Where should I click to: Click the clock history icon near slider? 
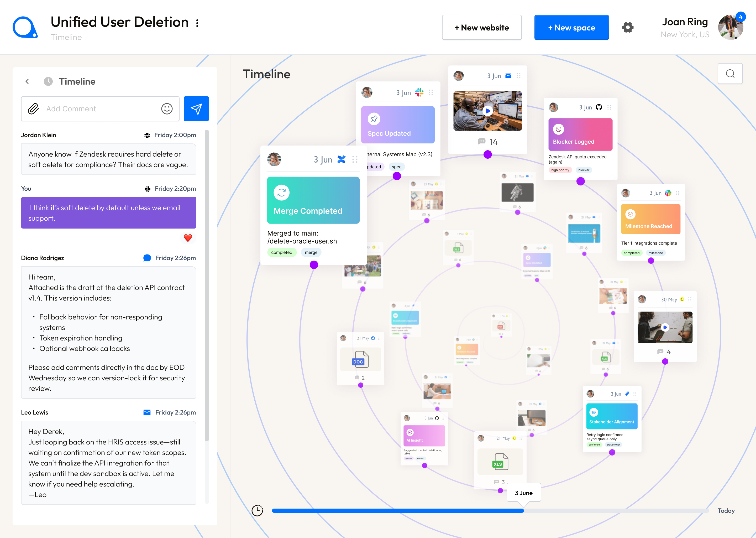point(257,510)
